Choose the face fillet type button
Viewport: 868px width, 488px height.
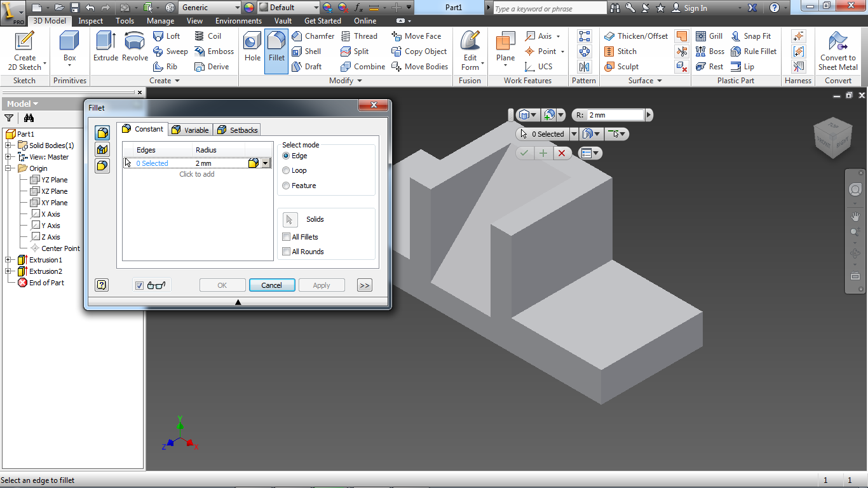[102, 149]
